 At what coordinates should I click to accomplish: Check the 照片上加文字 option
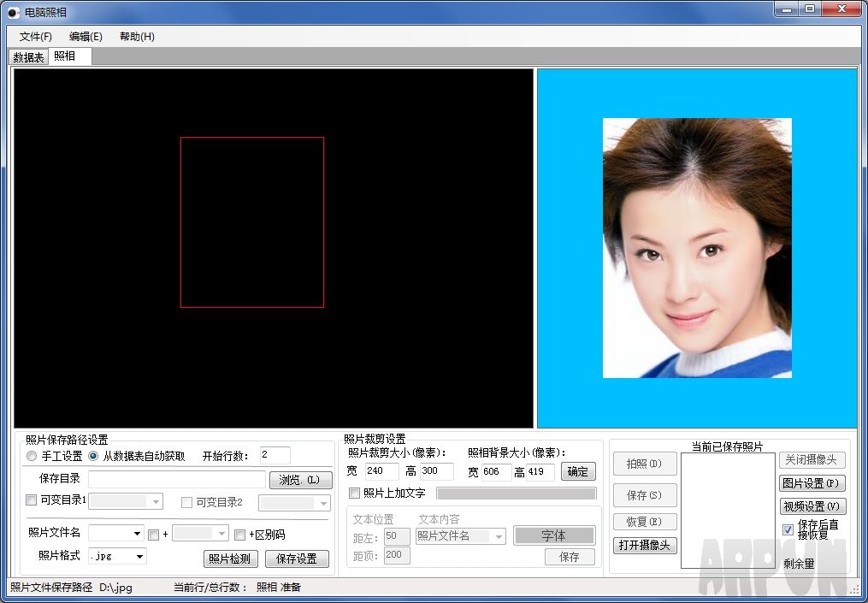[x=354, y=493]
